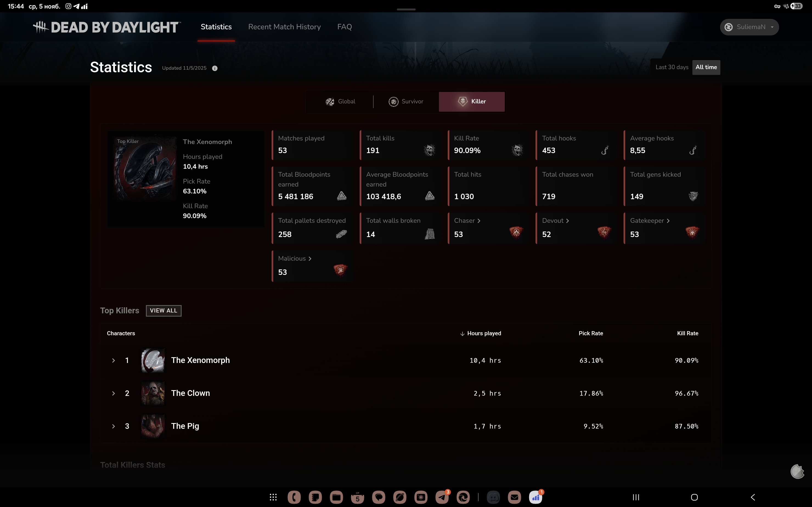
Task: Expand The Pig row details
Action: pos(113,426)
